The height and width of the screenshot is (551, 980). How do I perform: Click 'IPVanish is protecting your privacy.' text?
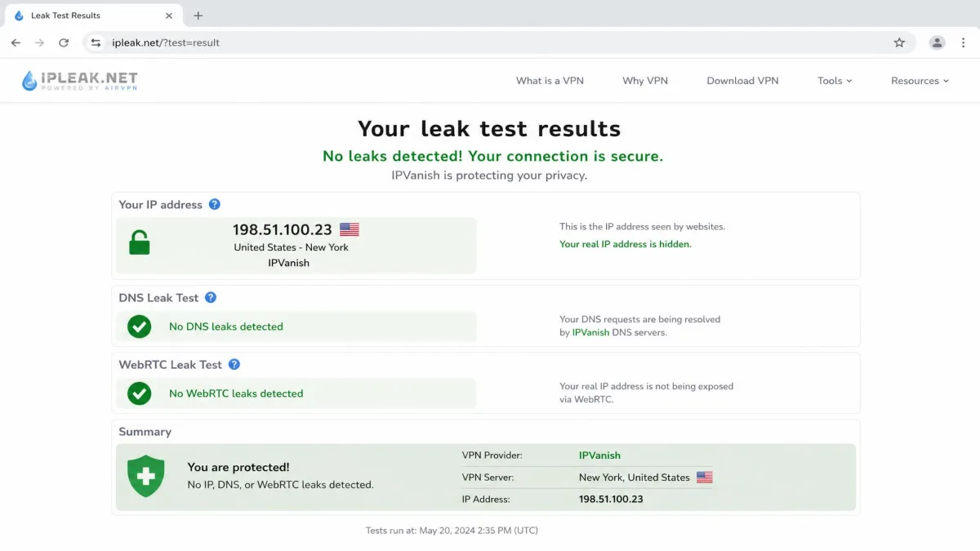click(489, 176)
